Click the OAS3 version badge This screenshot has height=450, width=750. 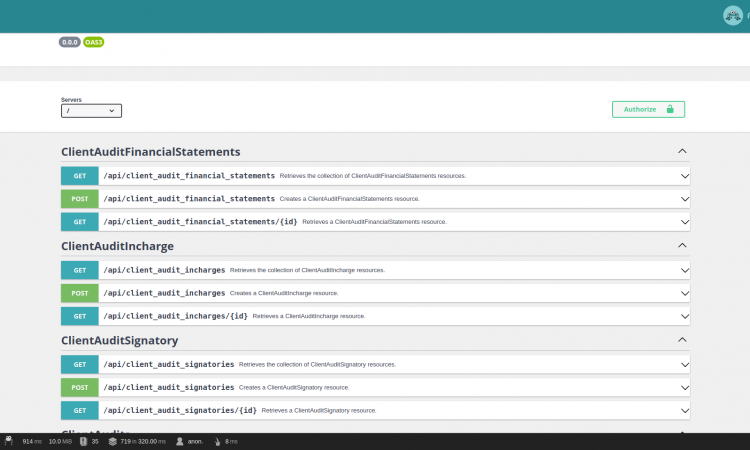[94, 42]
